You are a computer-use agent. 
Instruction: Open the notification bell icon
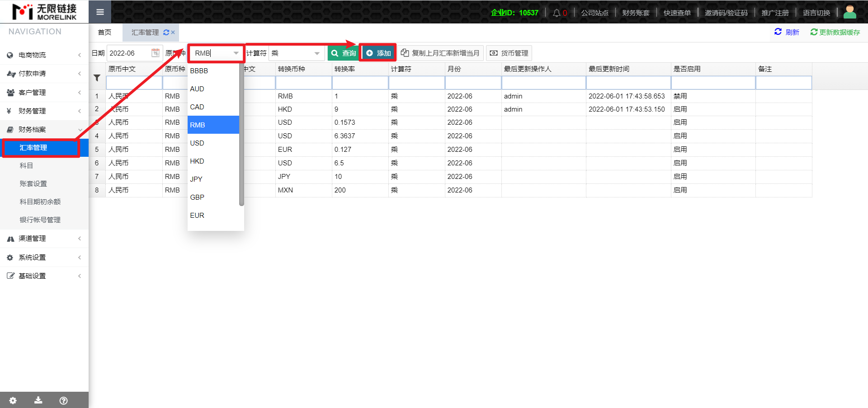[x=557, y=13]
